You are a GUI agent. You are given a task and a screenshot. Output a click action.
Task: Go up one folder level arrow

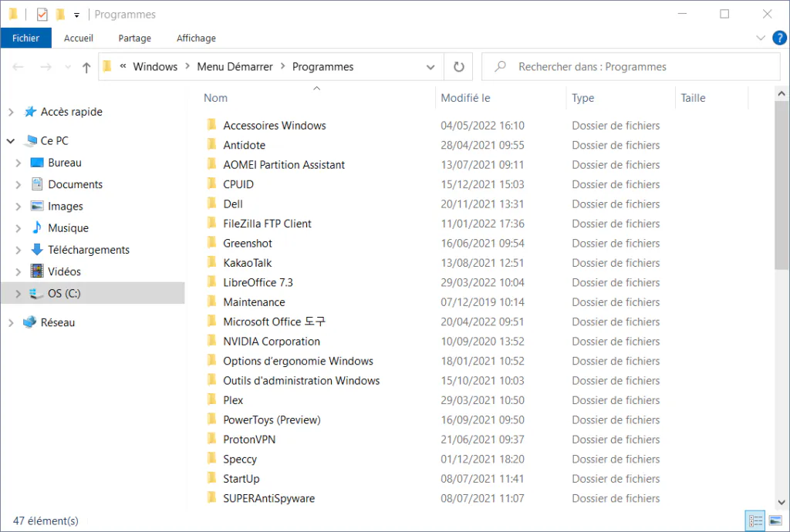point(86,67)
